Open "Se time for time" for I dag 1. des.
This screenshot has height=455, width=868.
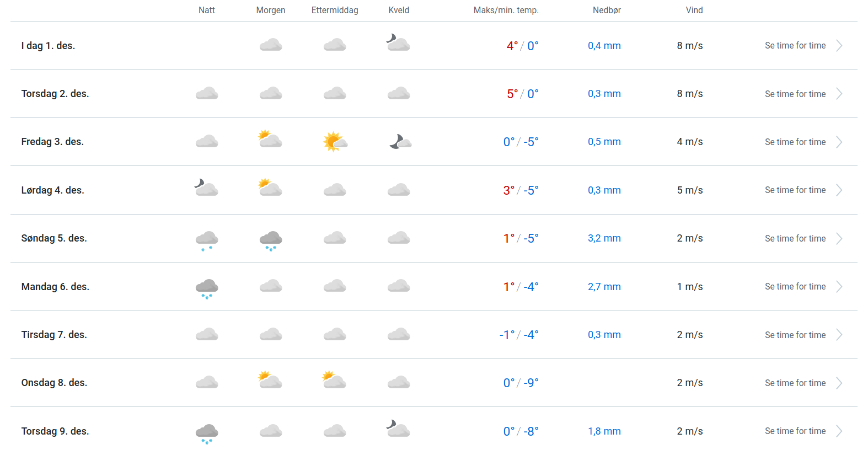[795, 46]
